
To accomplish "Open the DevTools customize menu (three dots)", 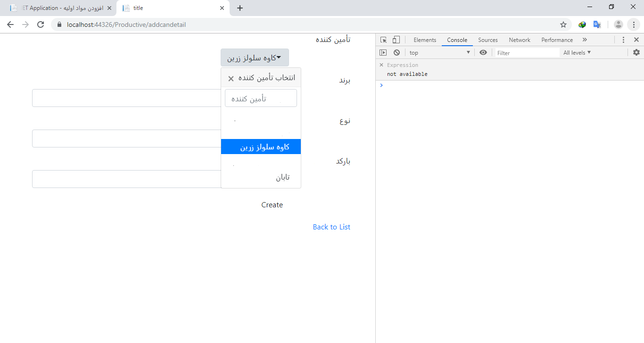I will coord(623,40).
